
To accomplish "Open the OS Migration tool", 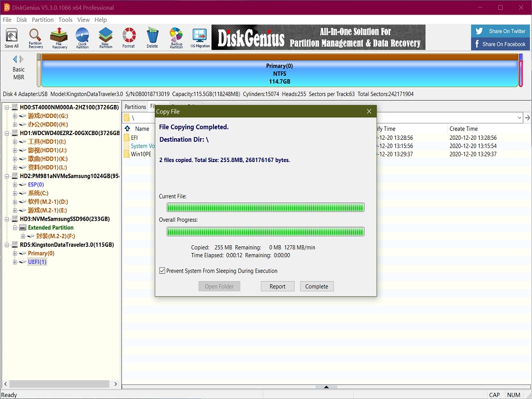I will pyautogui.click(x=200, y=37).
